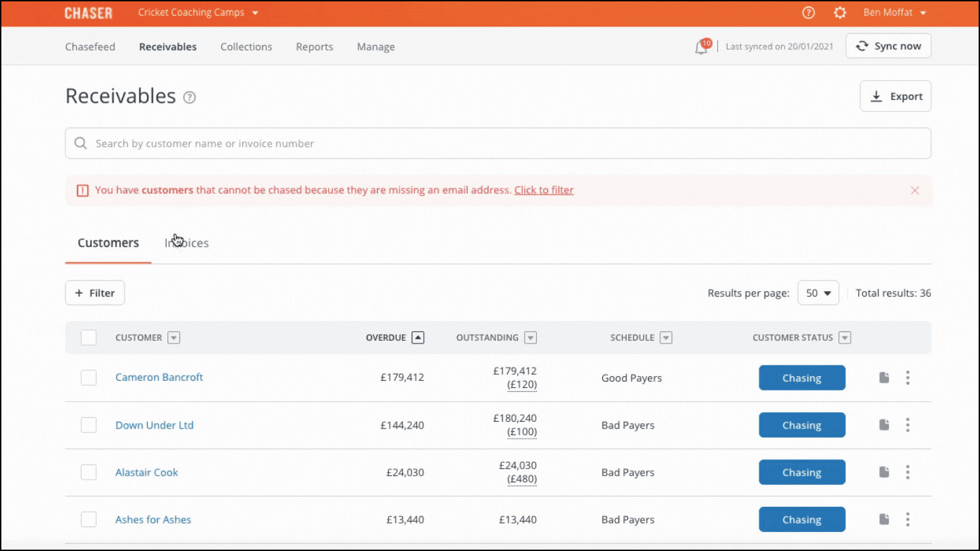
Task: Open the Customer Status column dropdown
Action: [845, 337]
